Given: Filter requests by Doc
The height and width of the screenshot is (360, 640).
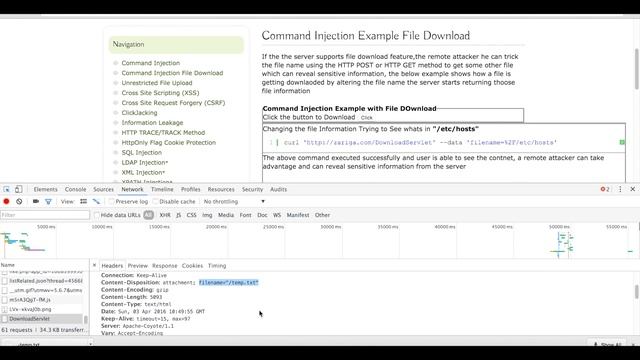Looking at the screenshot, I should (262, 215).
